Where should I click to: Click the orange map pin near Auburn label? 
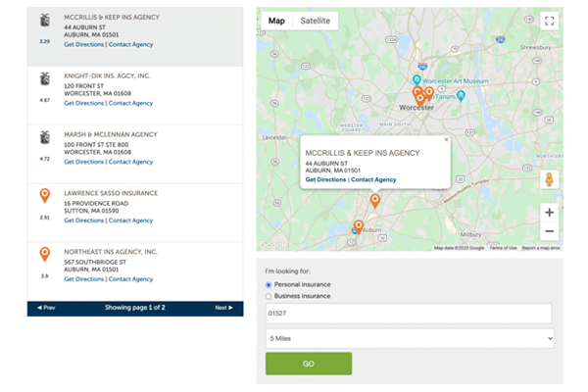tap(359, 227)
